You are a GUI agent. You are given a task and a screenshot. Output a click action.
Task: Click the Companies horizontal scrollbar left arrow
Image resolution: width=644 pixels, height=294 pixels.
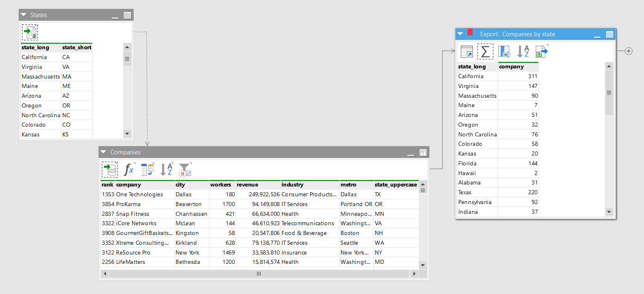pyautogui.click(x=105, y=274)
